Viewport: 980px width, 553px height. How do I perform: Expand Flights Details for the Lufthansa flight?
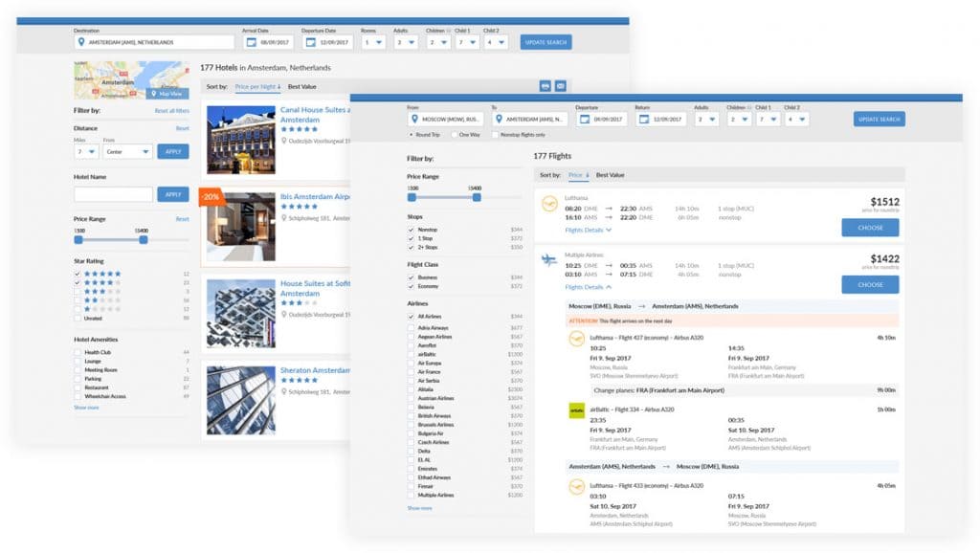587,230
